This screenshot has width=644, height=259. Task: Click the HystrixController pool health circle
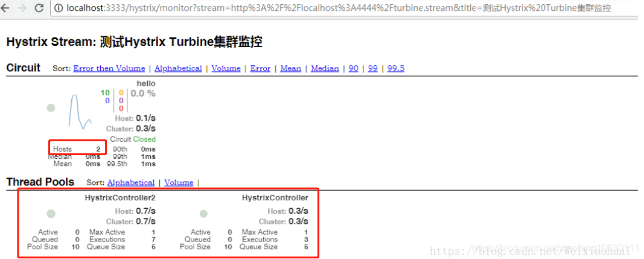click(203, 214)
